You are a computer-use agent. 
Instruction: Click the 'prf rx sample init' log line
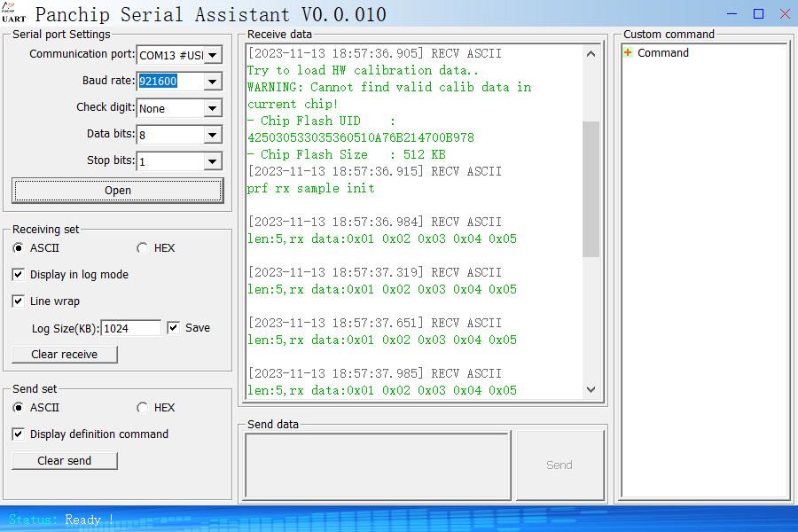tap(311, 188)
